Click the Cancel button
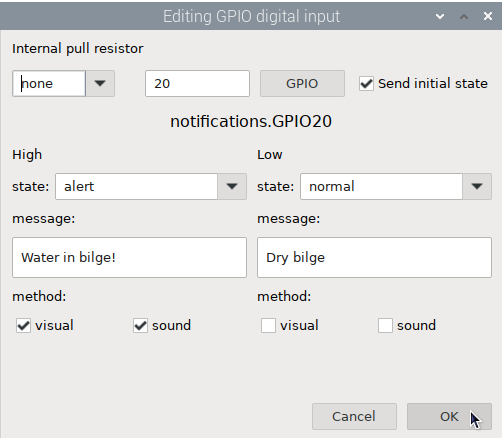502x440 pixels. [x=354, y=416]
